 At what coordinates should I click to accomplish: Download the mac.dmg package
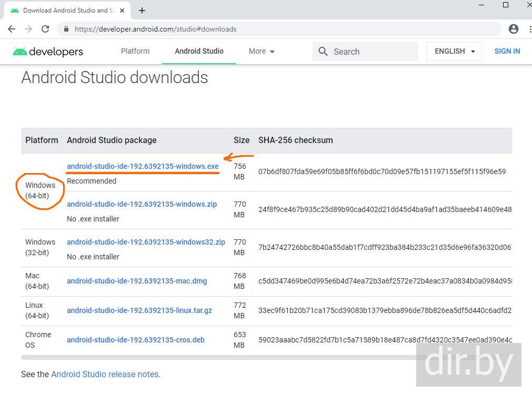tap(137, 281)
